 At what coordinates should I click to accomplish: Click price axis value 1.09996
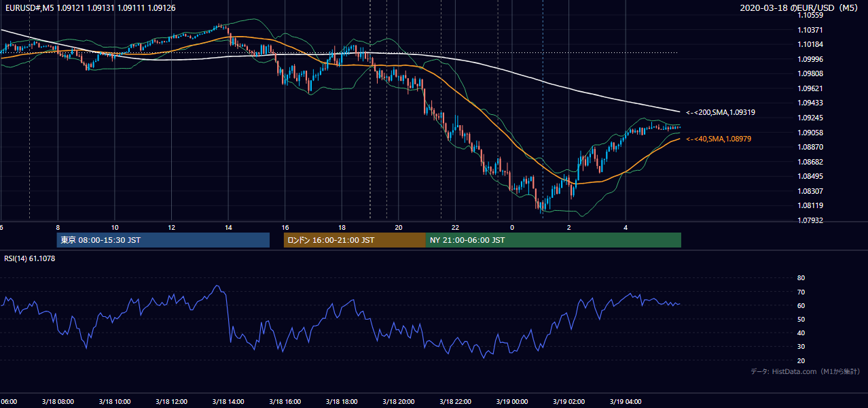[x=810, y=59]
